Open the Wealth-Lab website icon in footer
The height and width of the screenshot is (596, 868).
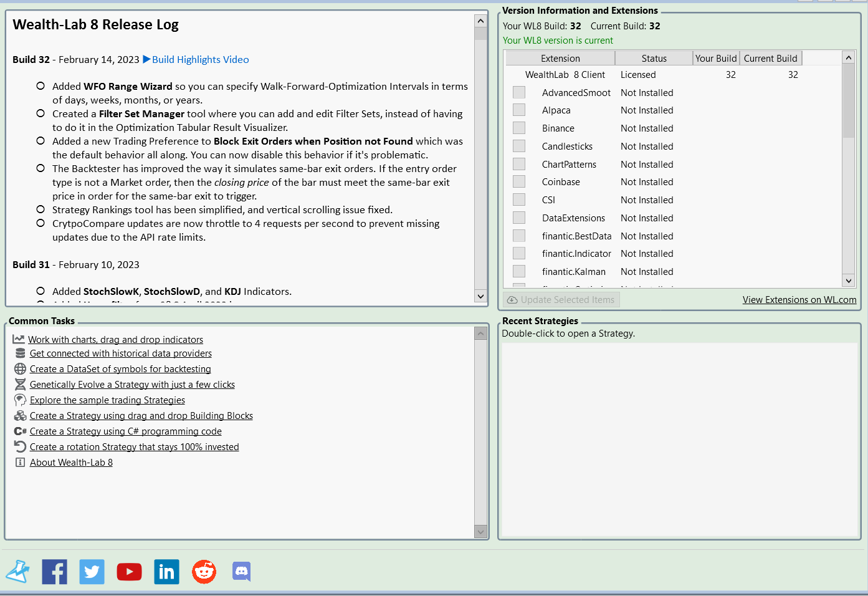[x=17, y=572]
